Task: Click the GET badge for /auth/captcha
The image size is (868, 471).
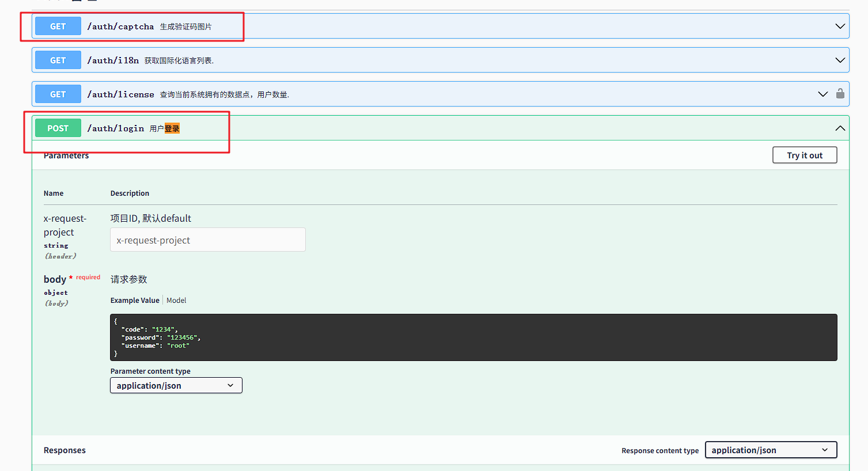Action: pos(58,26)
